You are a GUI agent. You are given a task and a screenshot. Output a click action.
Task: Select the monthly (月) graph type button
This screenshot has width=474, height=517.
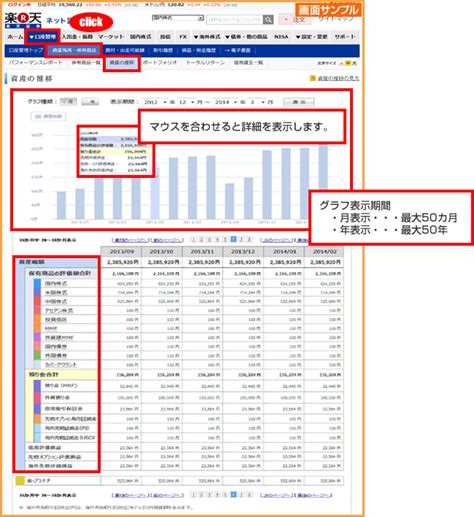coord(68,102)
